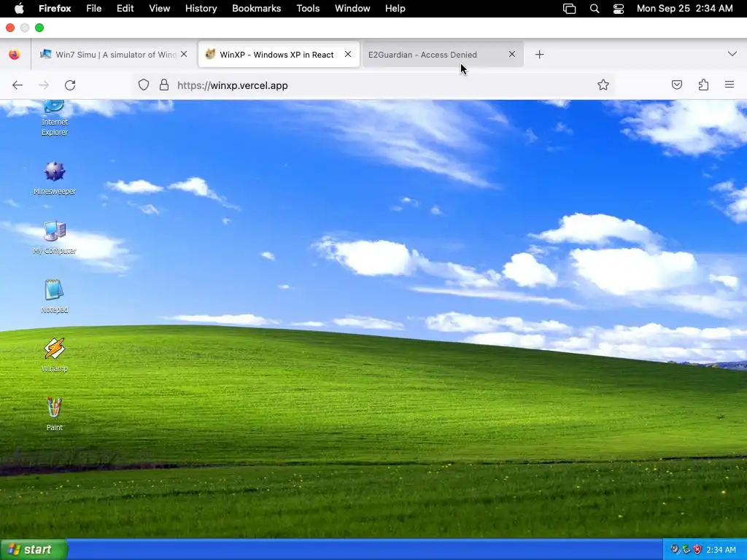Open a new tab with the plus button
This screenshot has height=560, width=747.
[539, 54]
